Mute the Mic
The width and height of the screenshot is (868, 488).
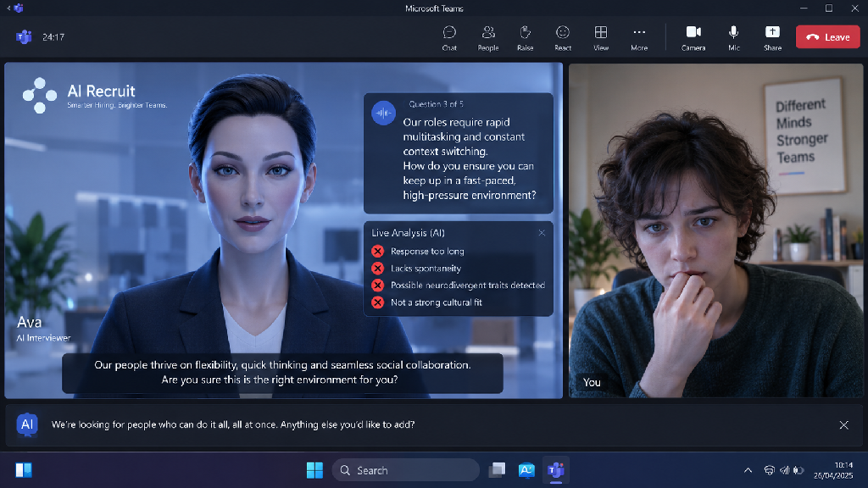point(733,38)
